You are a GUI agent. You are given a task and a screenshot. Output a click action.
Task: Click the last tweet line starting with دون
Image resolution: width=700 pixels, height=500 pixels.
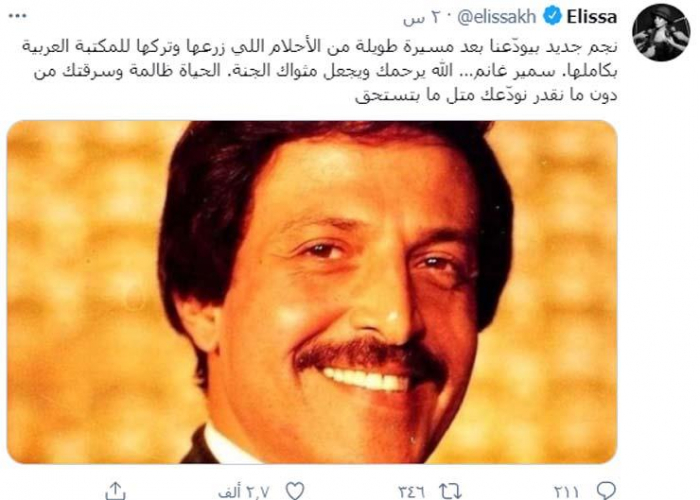tap(486, 96)
